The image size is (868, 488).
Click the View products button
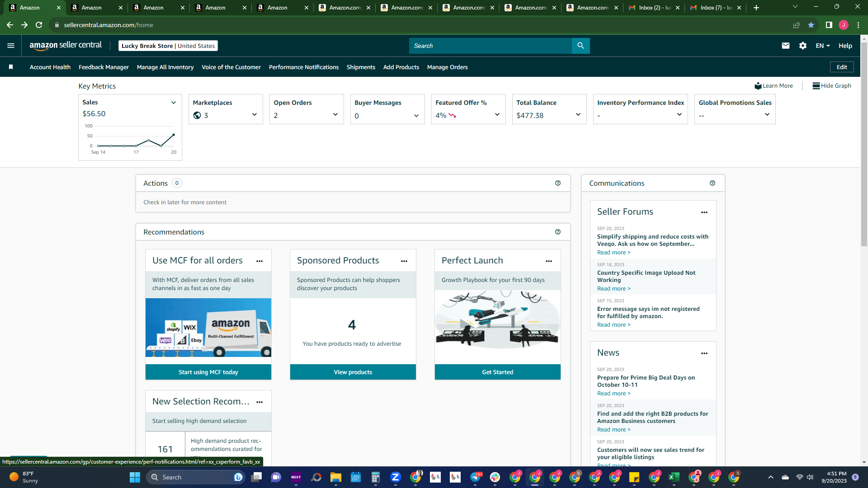(353, 372)
